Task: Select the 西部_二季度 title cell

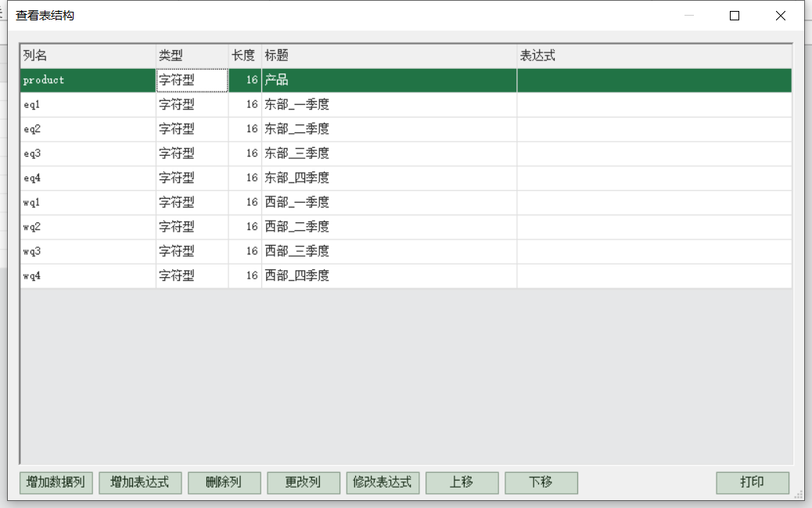Action: (x=390, y=226)
